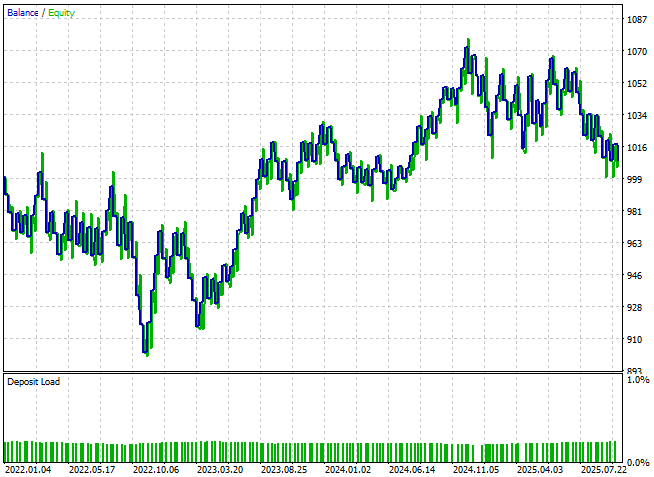Select the 928 value on price axis
This screenshot has height=477, width=654.
[634, 307]
